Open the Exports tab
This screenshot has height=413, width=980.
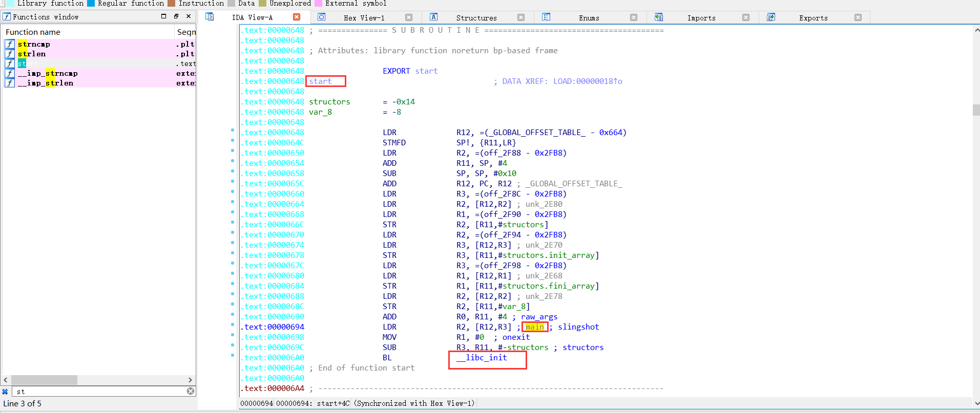813,18
